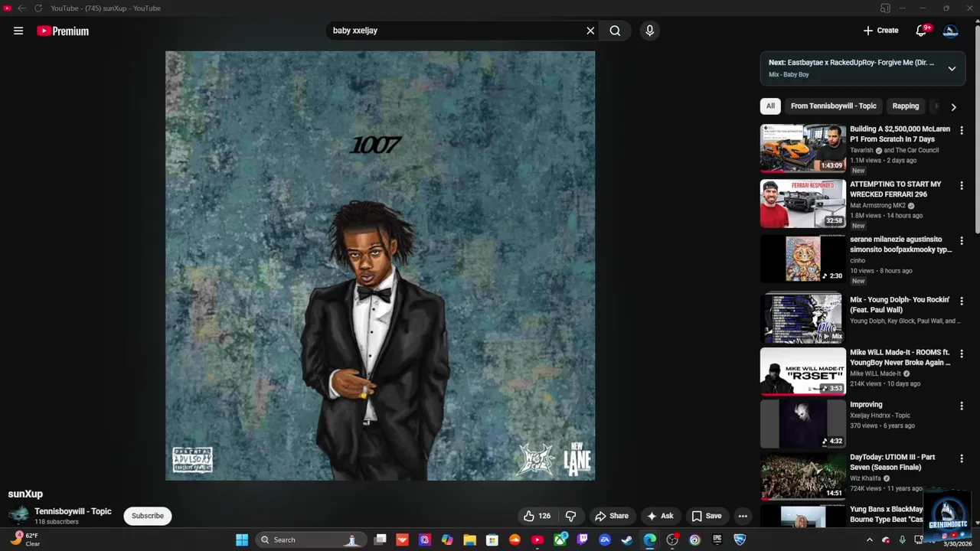The image size is (980, 551).
Task: Open options for Building A McLaren P1 video
Action: (x=962, y=130)
